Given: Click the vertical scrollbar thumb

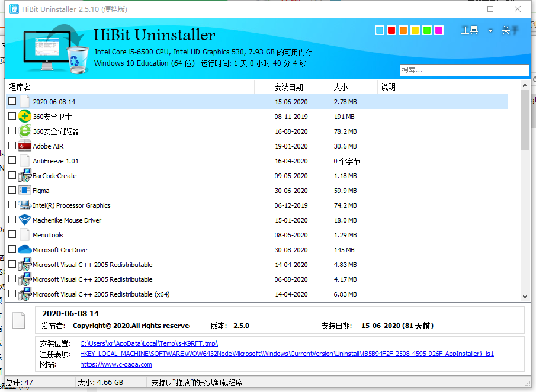Looking at the screenshot, I should point(525,120).
